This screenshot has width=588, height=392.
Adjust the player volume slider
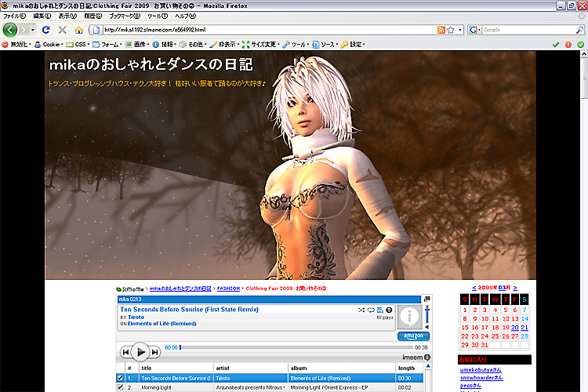click(x=427, y=314)
